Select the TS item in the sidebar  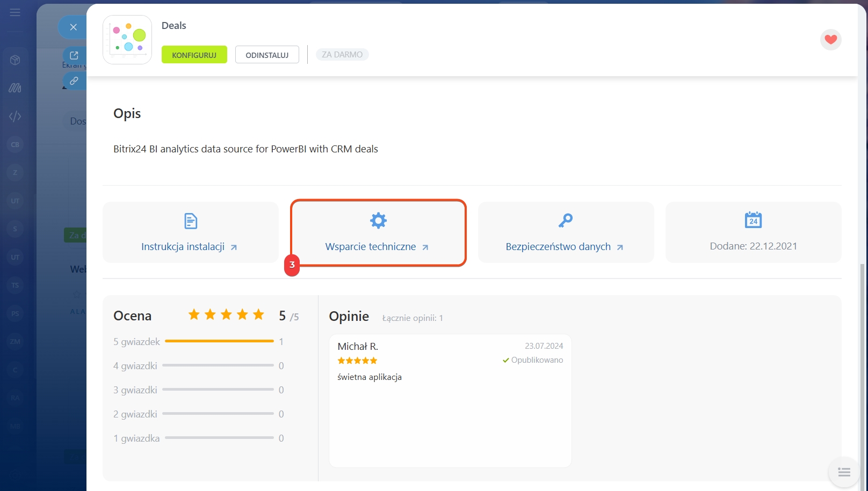click(15, 285)
